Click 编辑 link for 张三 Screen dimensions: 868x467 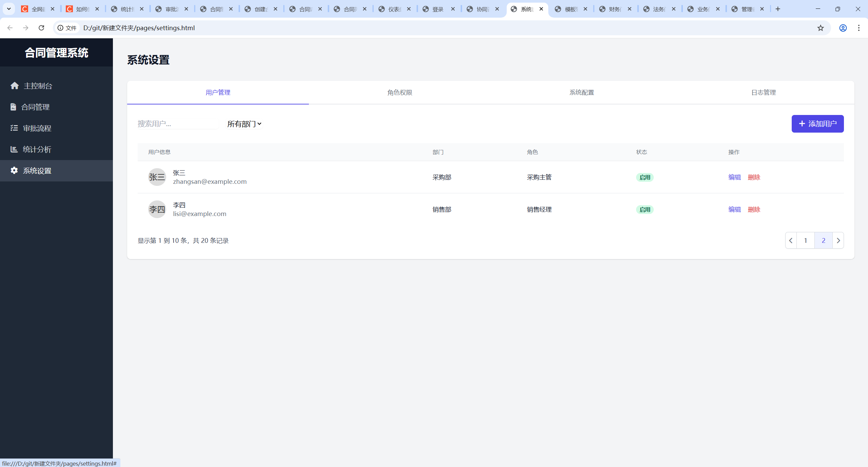pos(734,177)
